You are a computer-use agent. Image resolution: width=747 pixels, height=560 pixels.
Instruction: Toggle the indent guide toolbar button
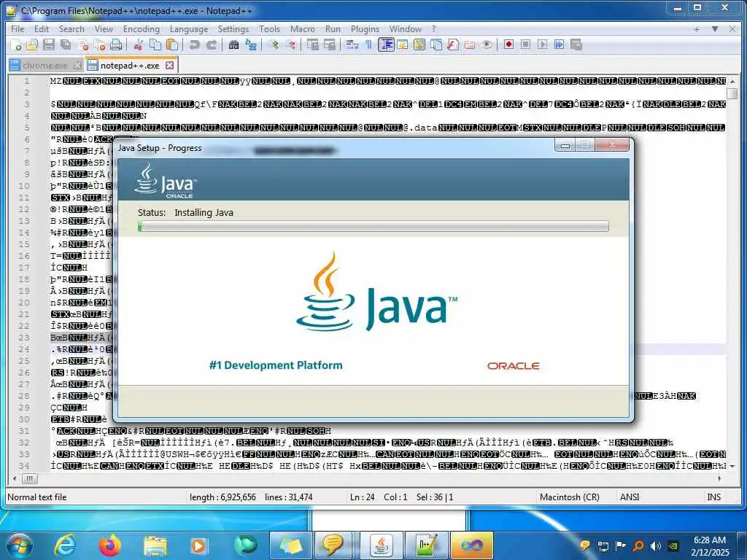(386, 44)
